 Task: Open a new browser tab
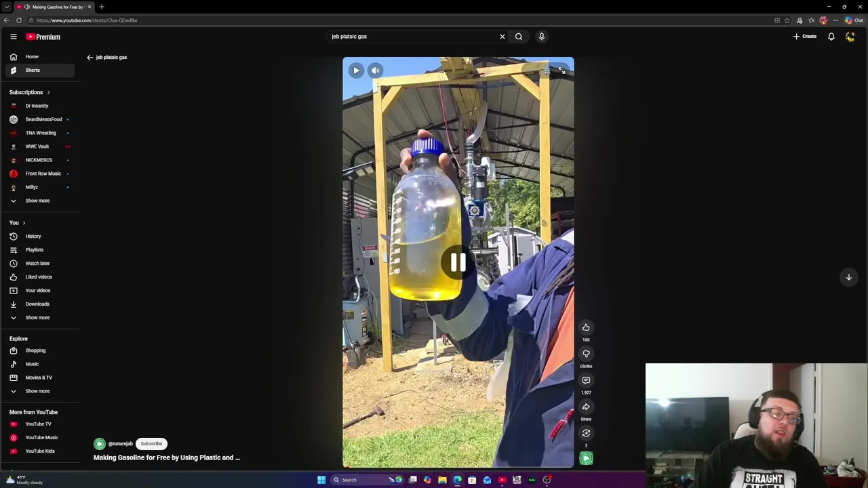101,7
